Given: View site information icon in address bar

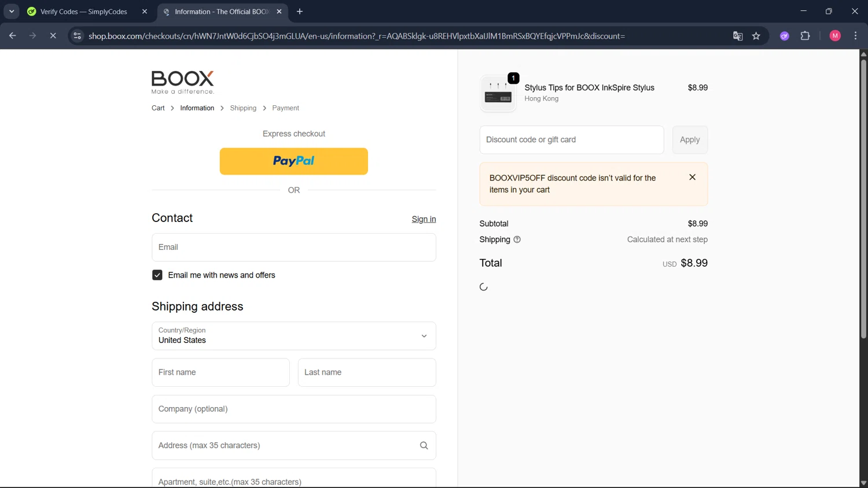Looking at the screenshot, I should pyautogui.click(x=77, y=36).
